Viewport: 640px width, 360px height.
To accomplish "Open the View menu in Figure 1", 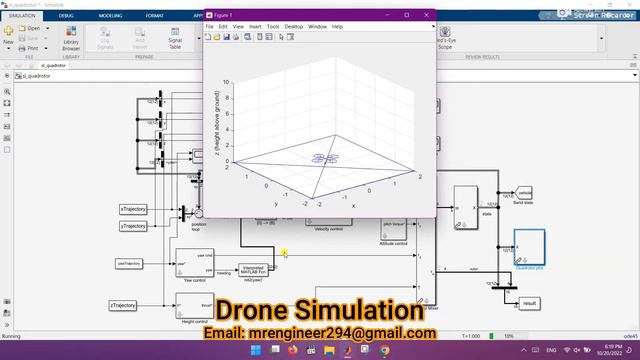I will tap(238, 27).
